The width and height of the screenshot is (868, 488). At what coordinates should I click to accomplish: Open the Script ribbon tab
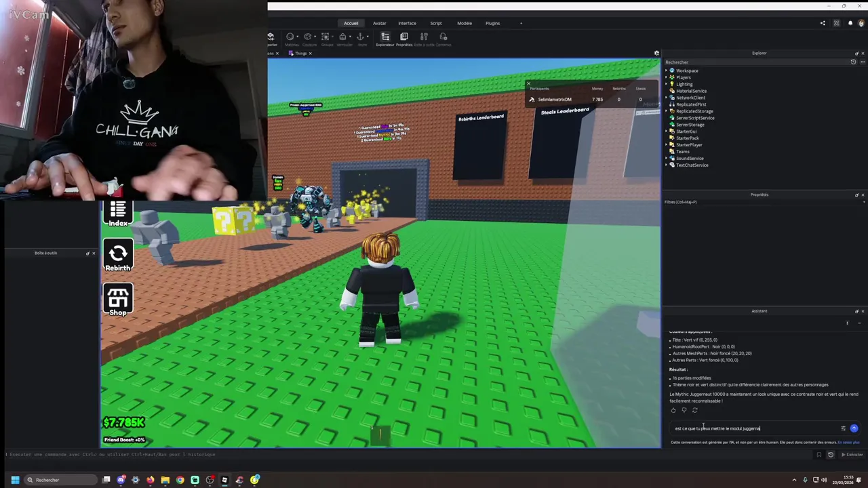tap(436, 23)
